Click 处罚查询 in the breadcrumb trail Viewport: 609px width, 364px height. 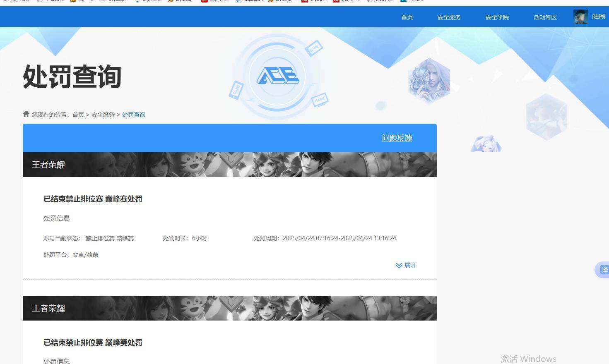point(133,115)
